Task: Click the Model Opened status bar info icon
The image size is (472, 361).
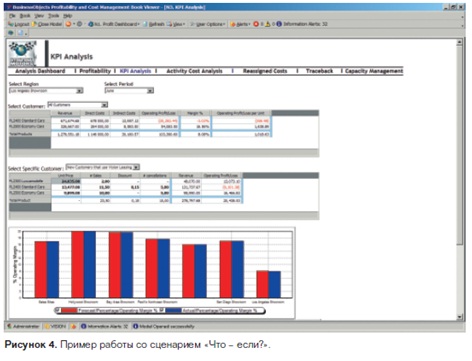Action: coord(136,326)
